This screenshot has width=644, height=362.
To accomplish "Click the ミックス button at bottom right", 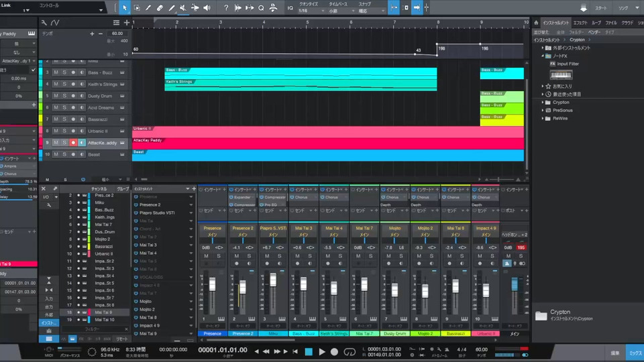I will (634, 352).
